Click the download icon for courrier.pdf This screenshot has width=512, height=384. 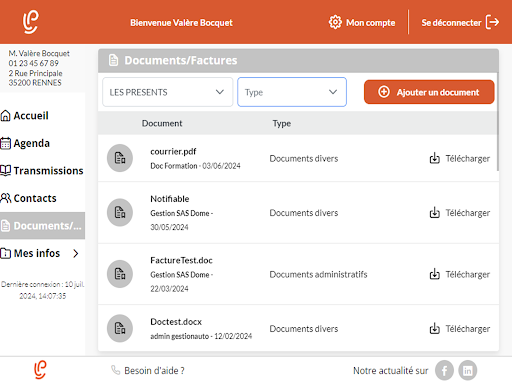click(x=434, y=158)
